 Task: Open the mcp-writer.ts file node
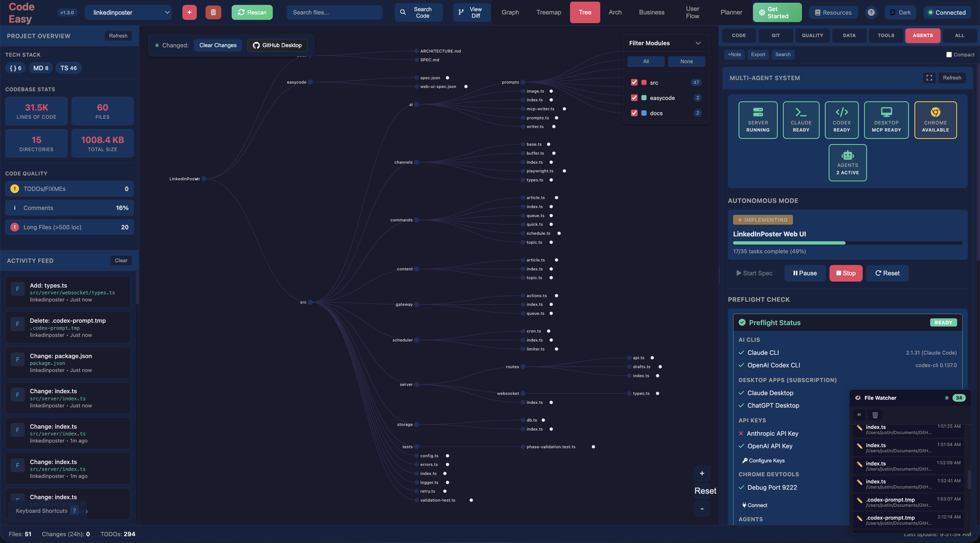tap(540, 109)
